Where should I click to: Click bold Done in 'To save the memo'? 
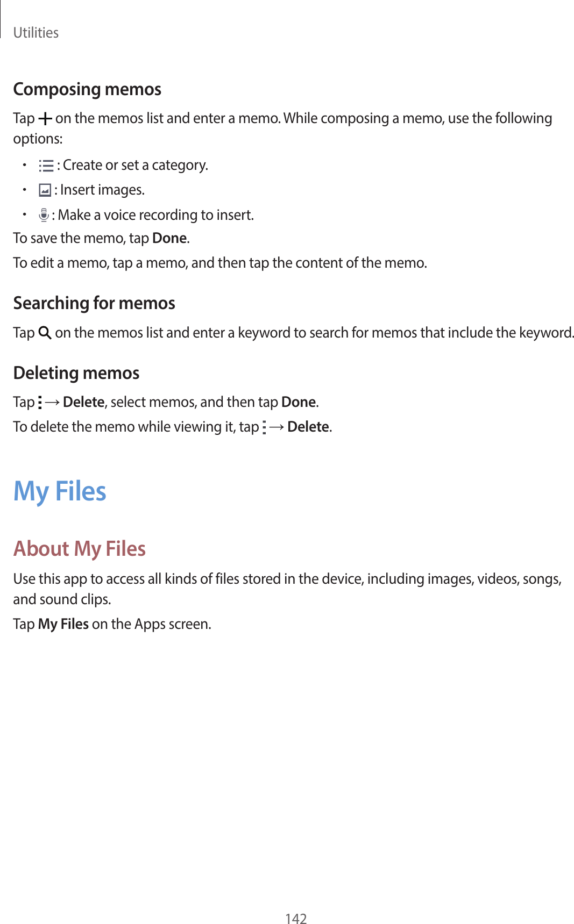pos(169,238)
